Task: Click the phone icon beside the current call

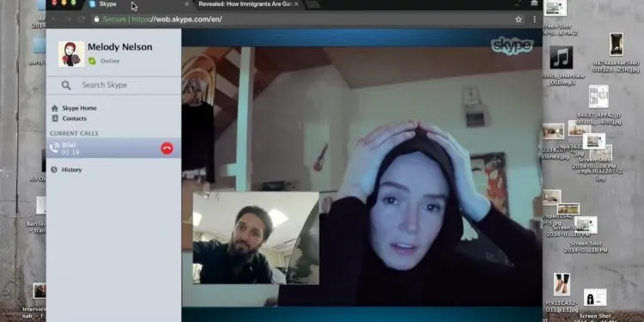Action: [x=54, y=149]
